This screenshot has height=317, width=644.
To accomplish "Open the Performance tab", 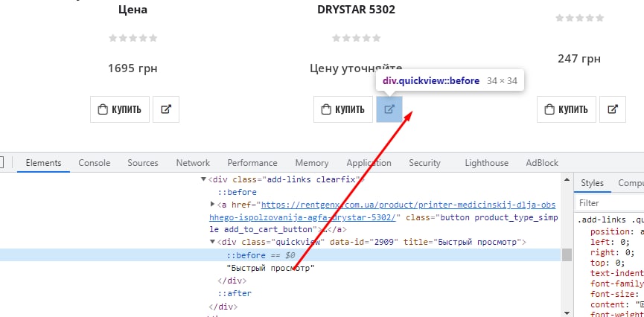I will tap(252, 163).
